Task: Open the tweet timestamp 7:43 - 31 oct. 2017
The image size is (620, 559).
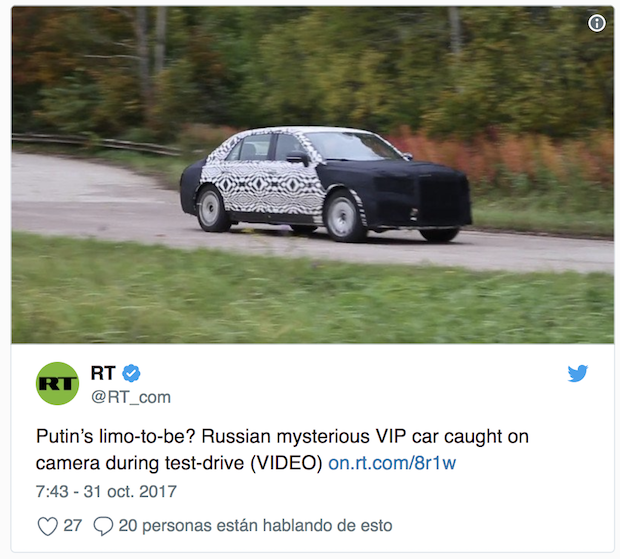Action: [106, 492]
